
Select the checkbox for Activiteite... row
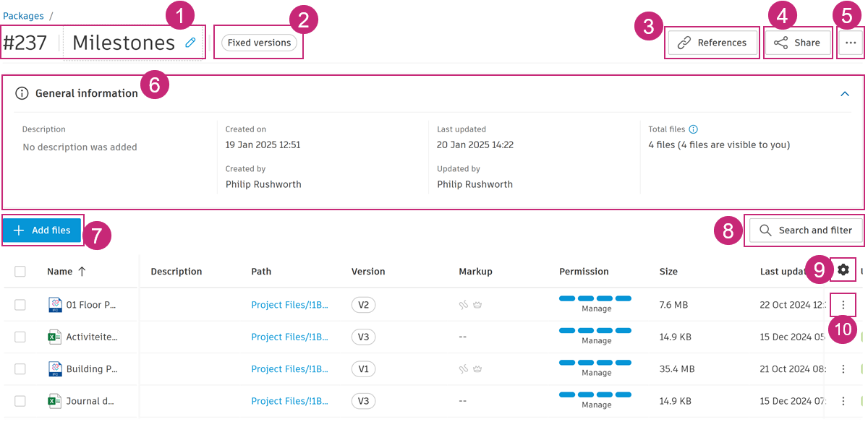tap(20, 337)
